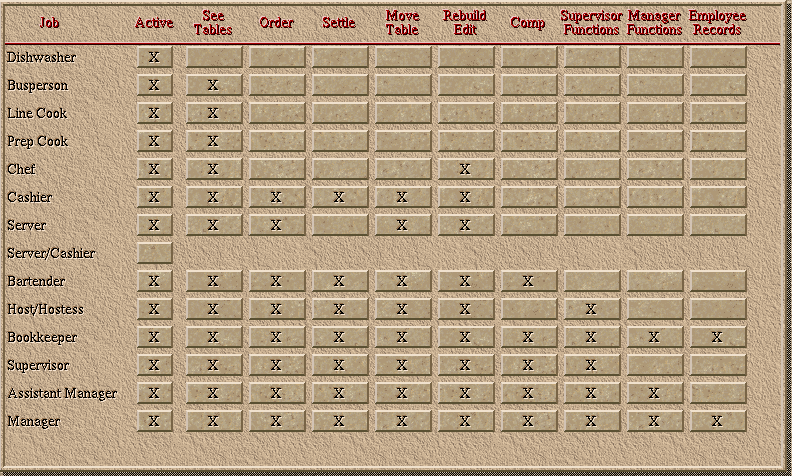The image size is (792, 476).
Task: Disable Settle permission for Bartender
Action: click(x=339, y=281)
